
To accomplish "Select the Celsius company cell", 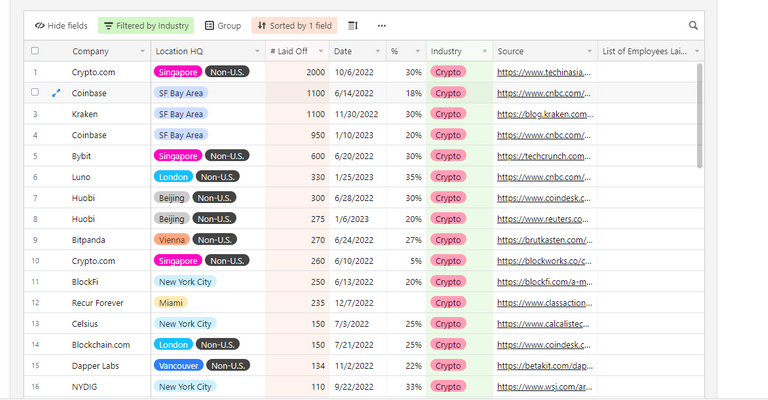I will (x=107, y=324).
